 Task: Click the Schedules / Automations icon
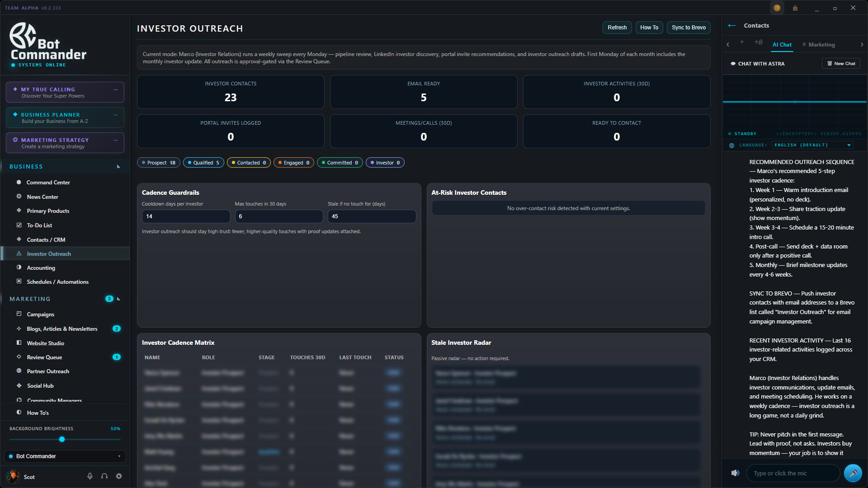coord(19,282)
